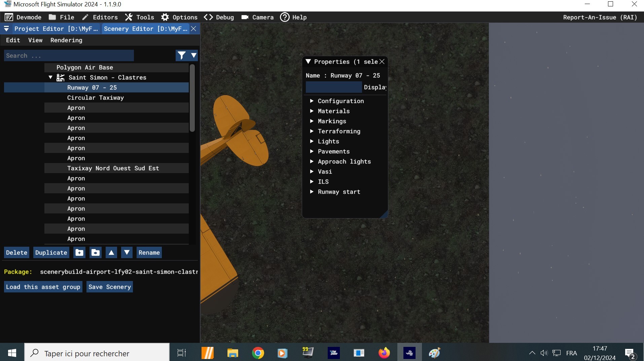Expand the Vasi section
Viewport: 644px width, 361px height.
click(x=312, y=171)
